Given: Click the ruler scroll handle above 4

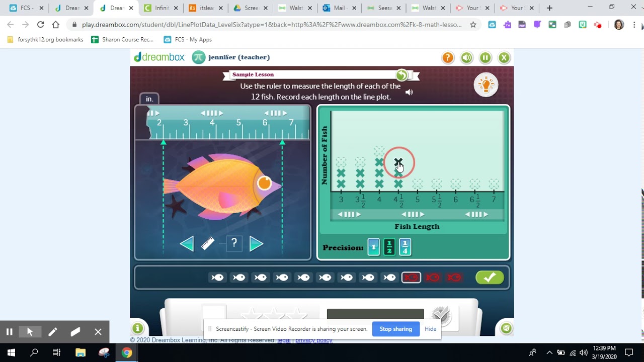Looking at the screenshot, I should coord(212,113).
